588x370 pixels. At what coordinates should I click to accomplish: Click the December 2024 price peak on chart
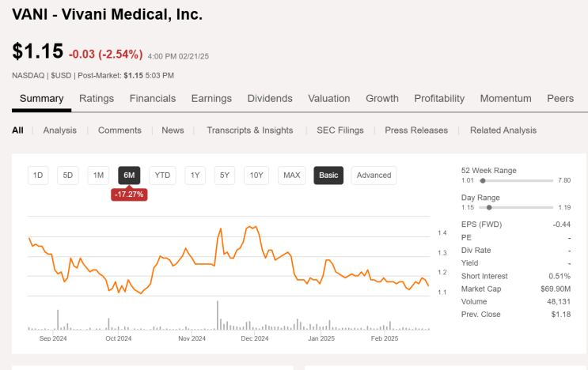tap(252, 227)
